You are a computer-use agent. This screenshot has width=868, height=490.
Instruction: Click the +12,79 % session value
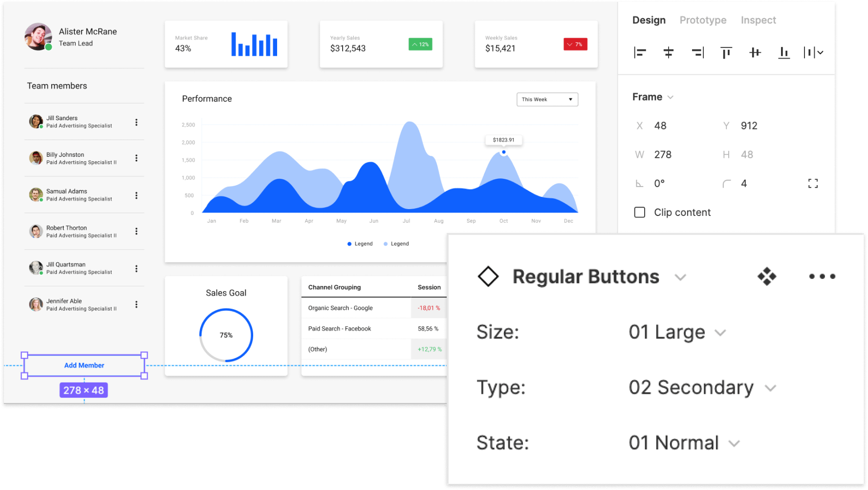pos(430,349)
